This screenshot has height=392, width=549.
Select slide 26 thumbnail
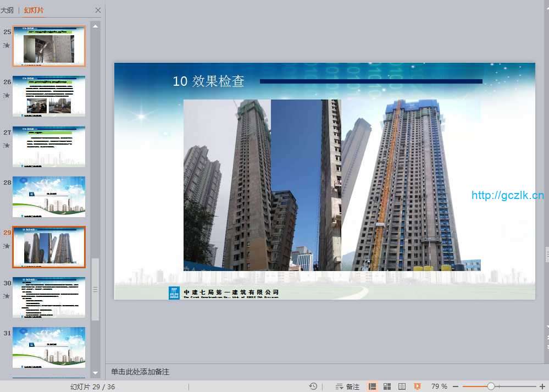(x=49, y=96)
